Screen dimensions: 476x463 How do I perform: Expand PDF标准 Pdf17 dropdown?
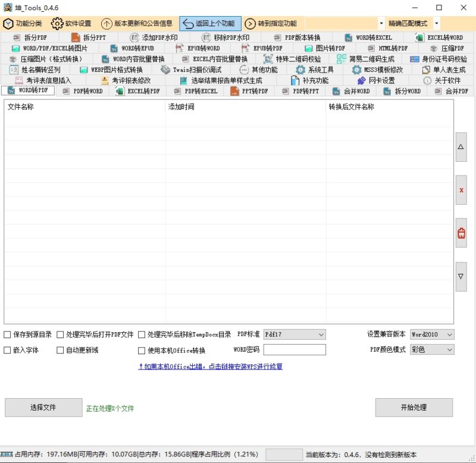(x=295, y=334)
